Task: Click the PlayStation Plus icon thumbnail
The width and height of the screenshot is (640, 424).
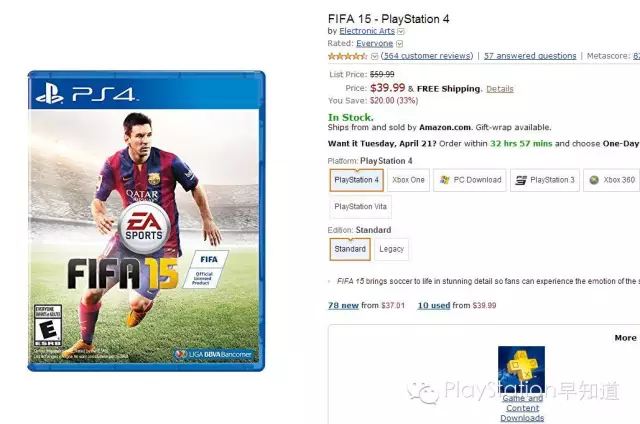Action: coord(521,369)
